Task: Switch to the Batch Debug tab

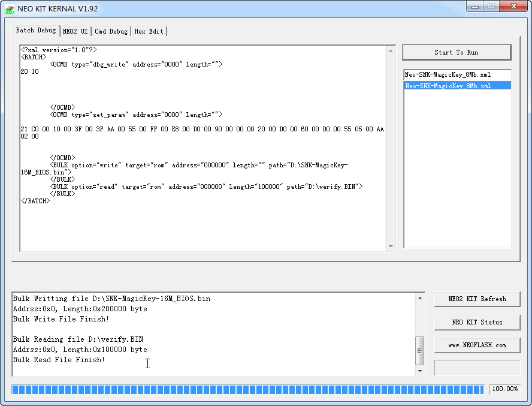Action: click(36, 31)
